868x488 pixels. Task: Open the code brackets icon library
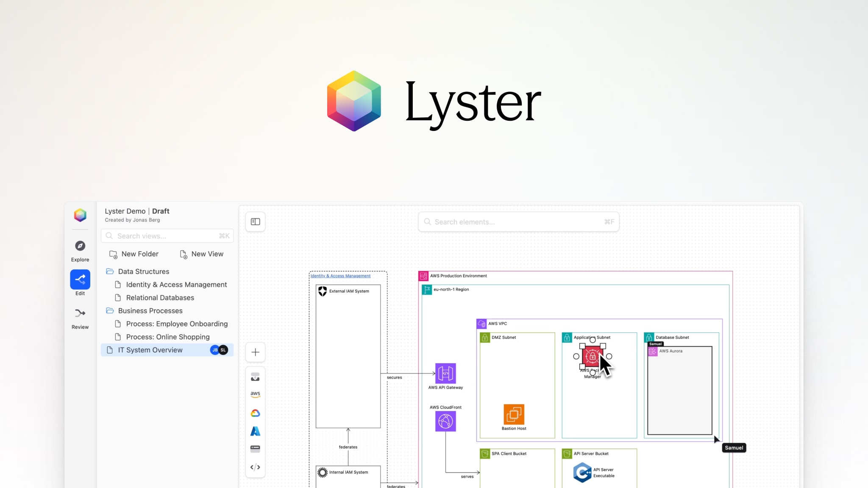[x=256, y=467]
